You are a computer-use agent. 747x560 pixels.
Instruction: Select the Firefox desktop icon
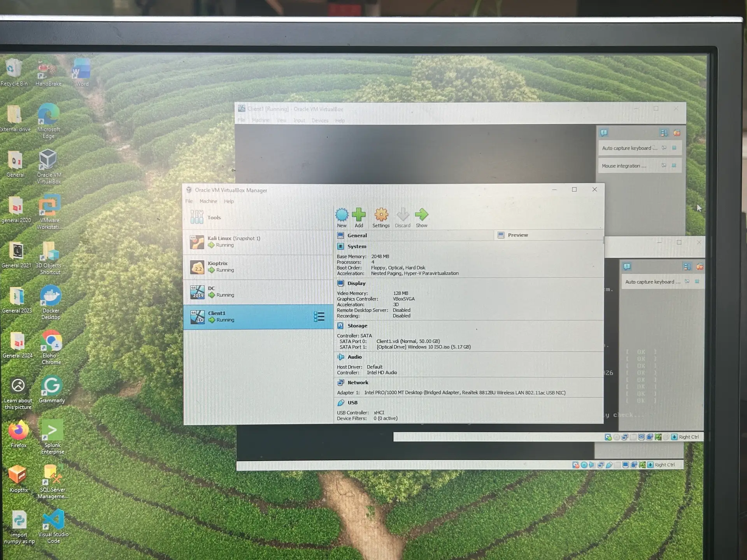(x=18, y=434)
